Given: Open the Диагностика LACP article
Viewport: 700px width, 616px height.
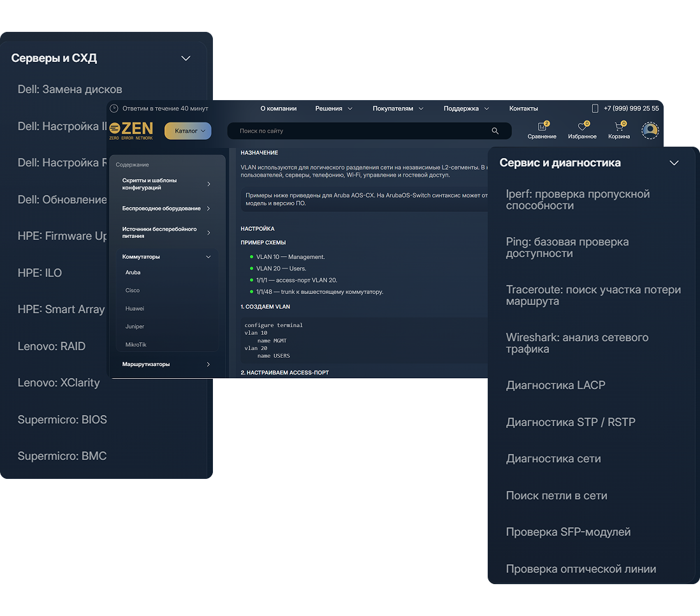Looking at the screenshot, I should pos(555,385).
